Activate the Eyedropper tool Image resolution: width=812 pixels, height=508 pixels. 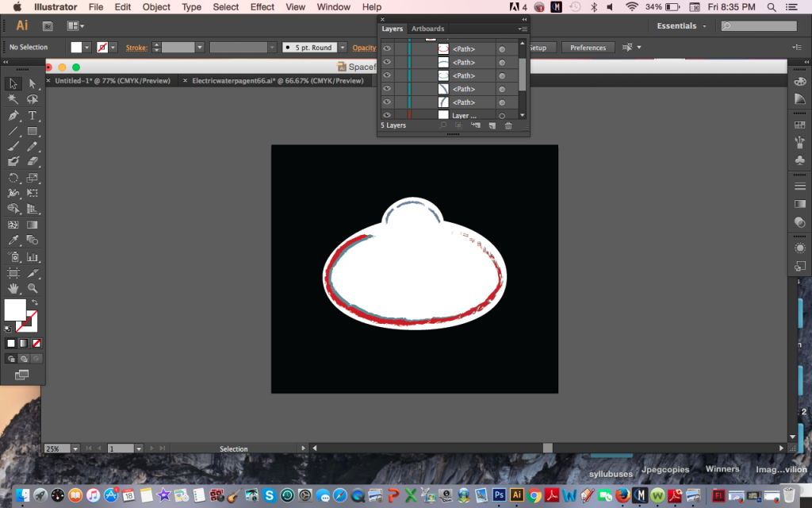pyautogui.click(x=13, y=241)
